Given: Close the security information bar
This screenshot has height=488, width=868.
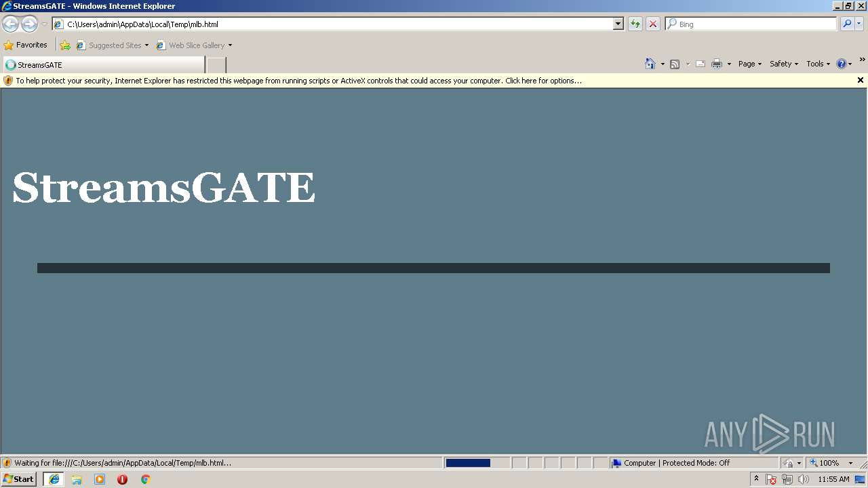Looking at the screenshot, I should pos(861,80).
